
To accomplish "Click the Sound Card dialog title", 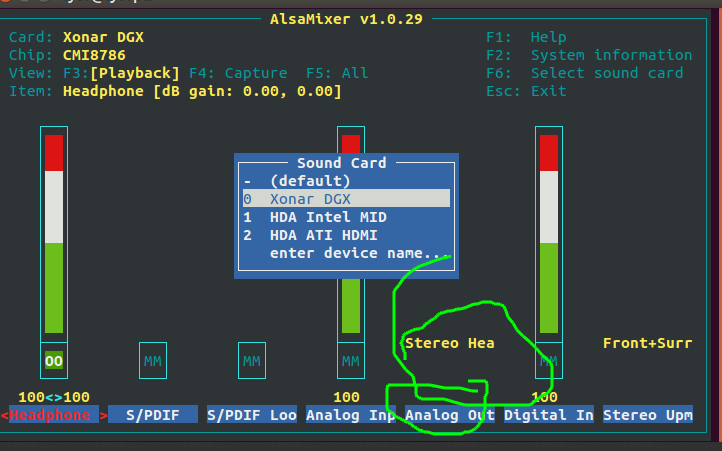I will (341, 163).
